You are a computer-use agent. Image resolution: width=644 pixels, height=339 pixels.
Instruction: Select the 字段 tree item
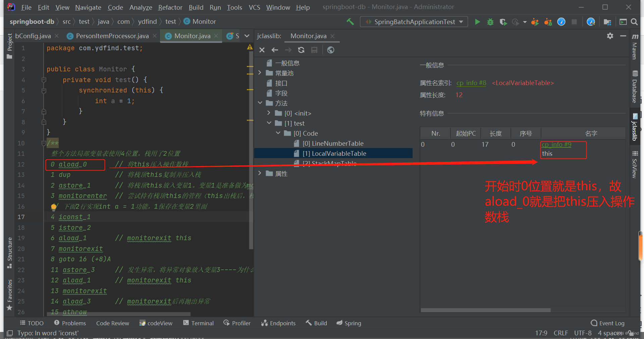pyautogui.click(x=281, y=93)
